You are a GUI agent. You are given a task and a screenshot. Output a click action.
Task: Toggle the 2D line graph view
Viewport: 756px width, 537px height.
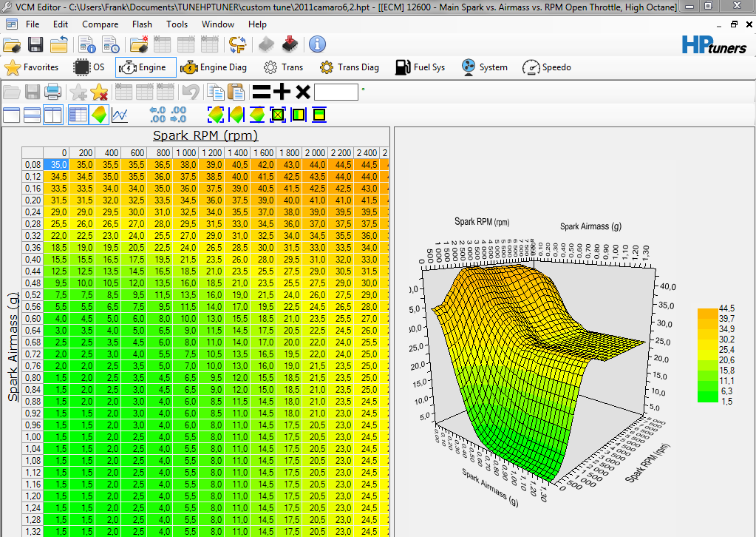point(120,115)
